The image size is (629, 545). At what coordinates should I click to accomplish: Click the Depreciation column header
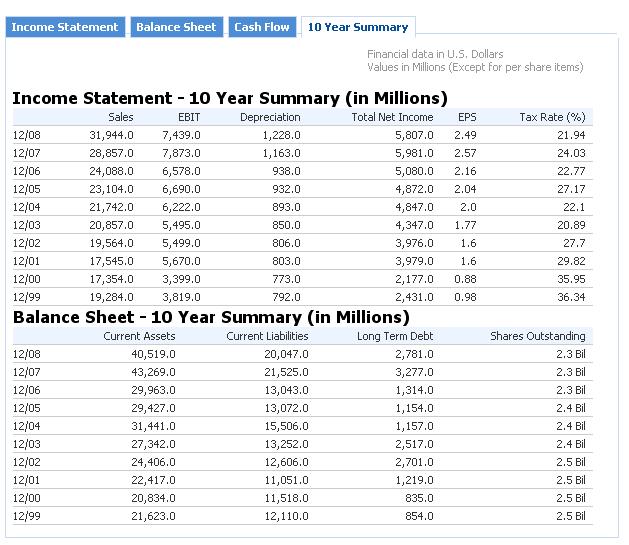tap(270, 117)
